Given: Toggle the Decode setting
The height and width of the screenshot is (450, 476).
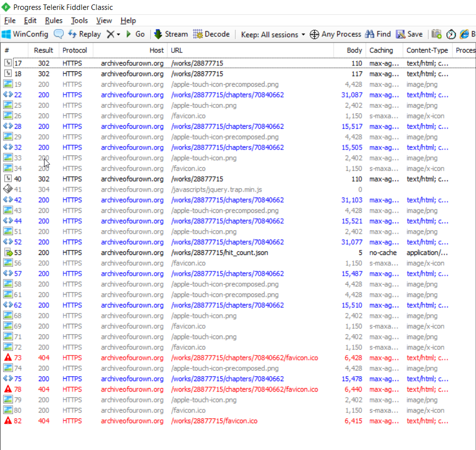Looking at the screenshot, I should pos(212,34).
